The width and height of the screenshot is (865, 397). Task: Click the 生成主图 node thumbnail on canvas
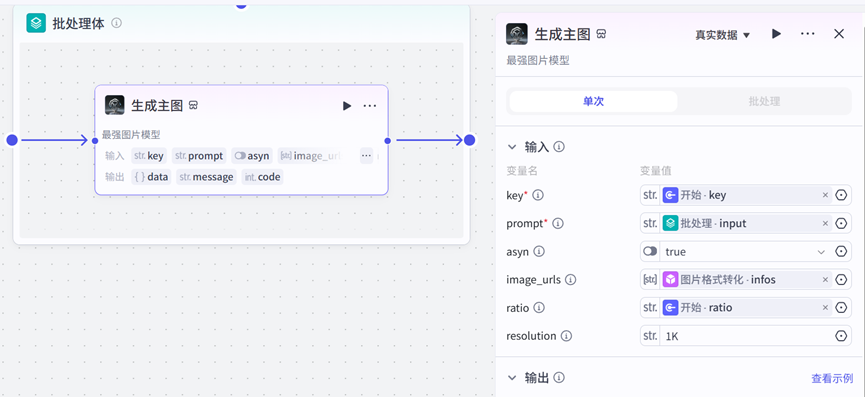115,105
